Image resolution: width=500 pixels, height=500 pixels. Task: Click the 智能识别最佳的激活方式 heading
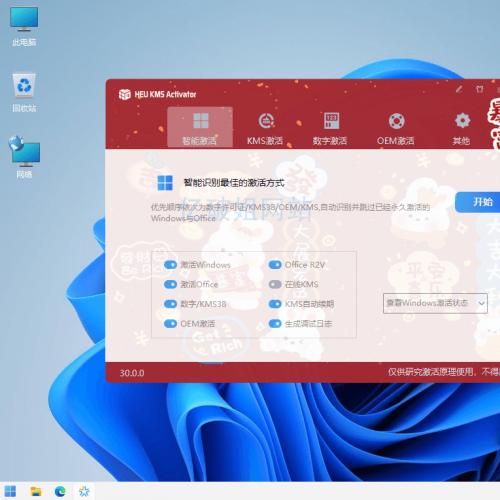click(x=234, y=183)
